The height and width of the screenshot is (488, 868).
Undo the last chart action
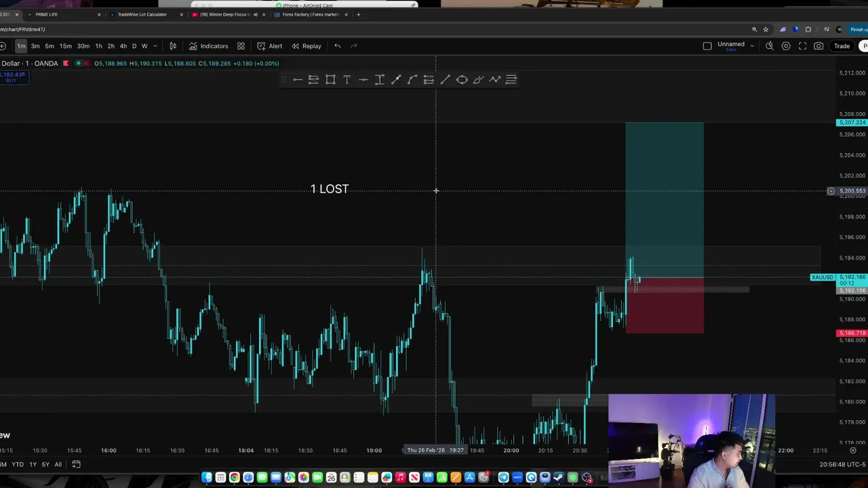click(x=337, y=46)
